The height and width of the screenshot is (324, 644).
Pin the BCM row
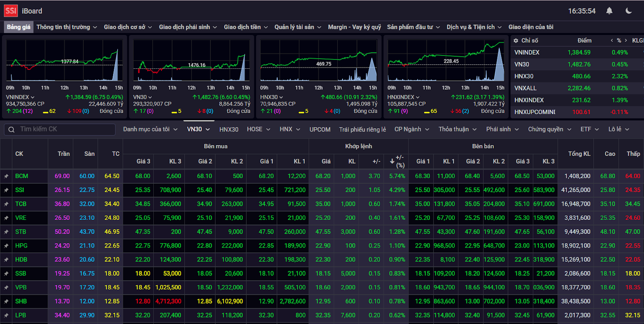6,176
